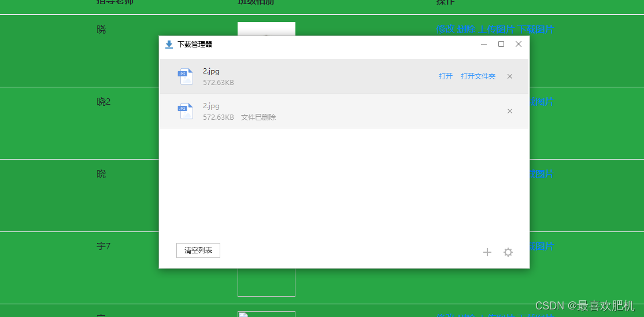Click 修改 link in the background table
This screenshot has width=644, height=317.
446,30
